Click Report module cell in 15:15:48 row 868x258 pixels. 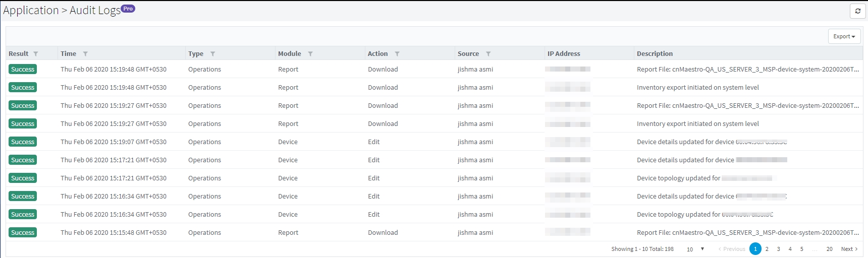tap(288, 233)
